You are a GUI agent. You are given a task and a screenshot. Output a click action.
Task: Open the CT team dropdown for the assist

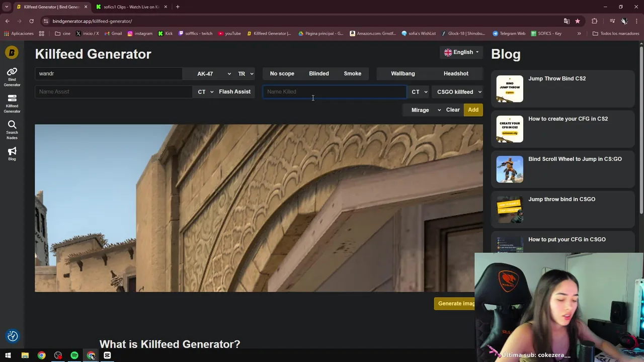tap(205, 92)
